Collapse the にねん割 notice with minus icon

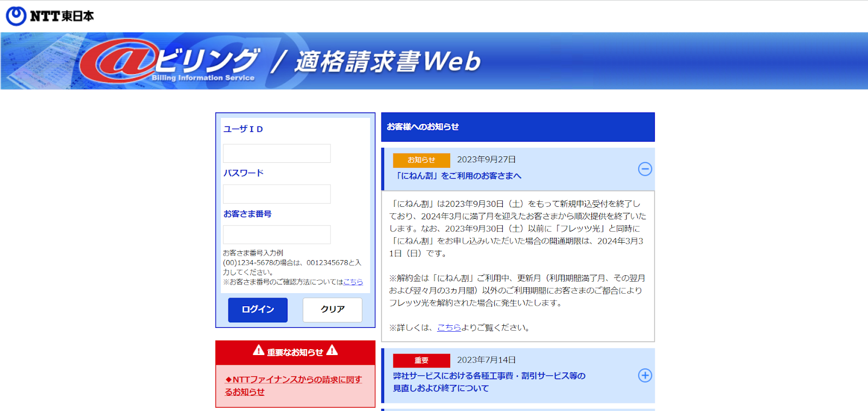click(645, 169)
